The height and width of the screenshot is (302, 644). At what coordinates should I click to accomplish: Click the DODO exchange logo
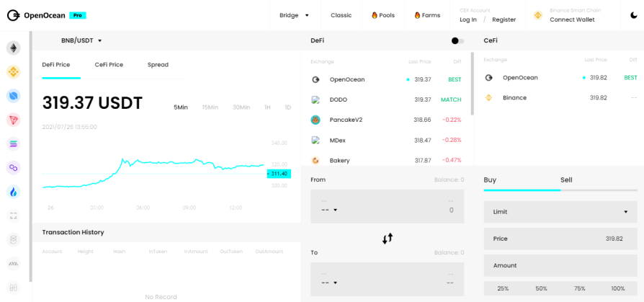tap(316, 99)
